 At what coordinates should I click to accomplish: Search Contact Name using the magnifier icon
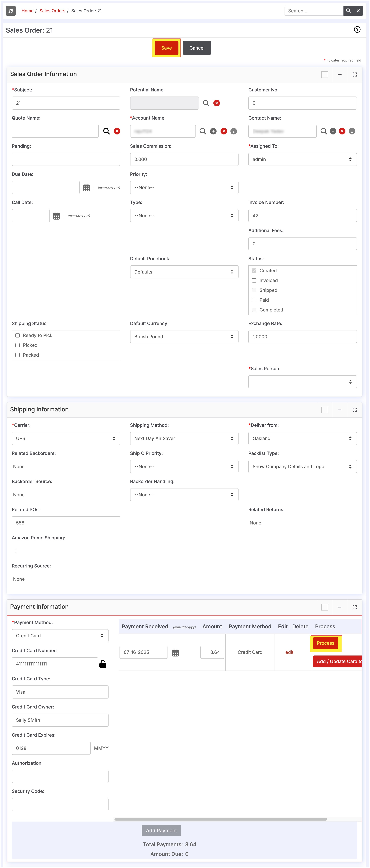(324, 131)
